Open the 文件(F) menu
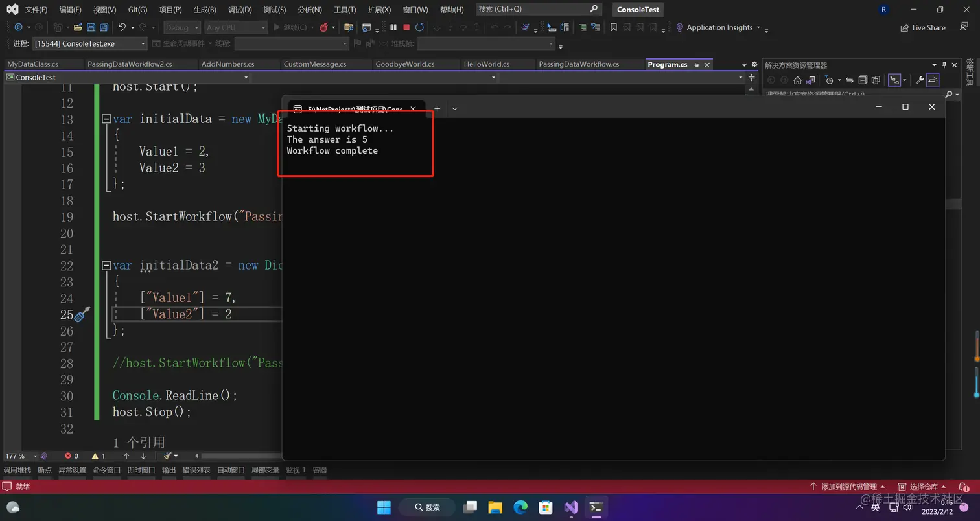980x521 pixels. pos(36,10)
